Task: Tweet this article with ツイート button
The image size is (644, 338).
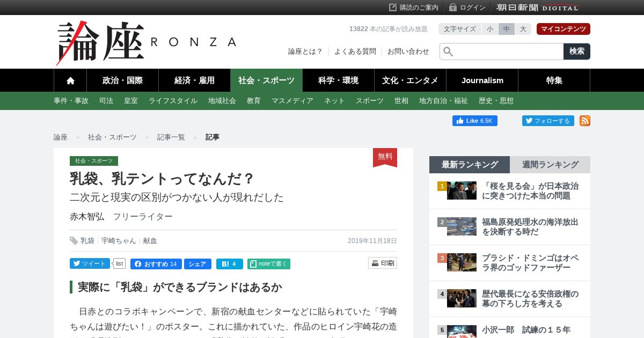Action: 90,263
